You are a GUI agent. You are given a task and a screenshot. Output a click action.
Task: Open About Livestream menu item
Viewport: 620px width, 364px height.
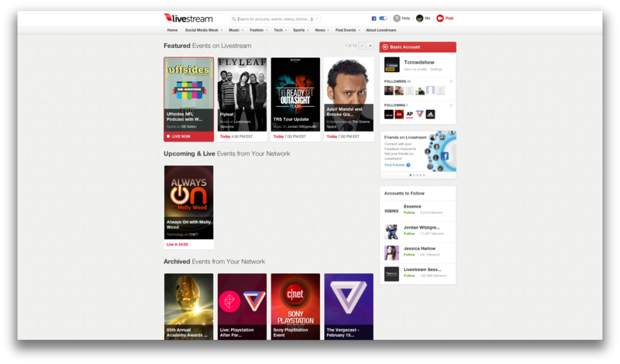pyautogui.click(x=381, y=30)
